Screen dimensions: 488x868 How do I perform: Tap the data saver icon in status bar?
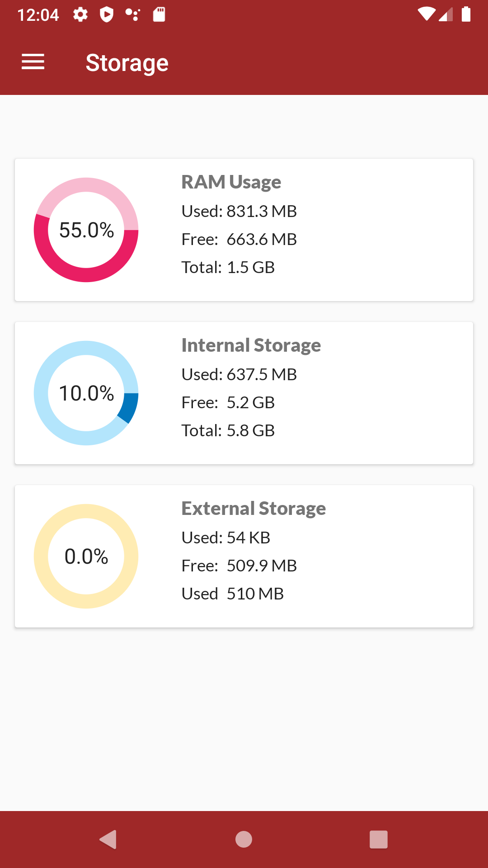133,15
